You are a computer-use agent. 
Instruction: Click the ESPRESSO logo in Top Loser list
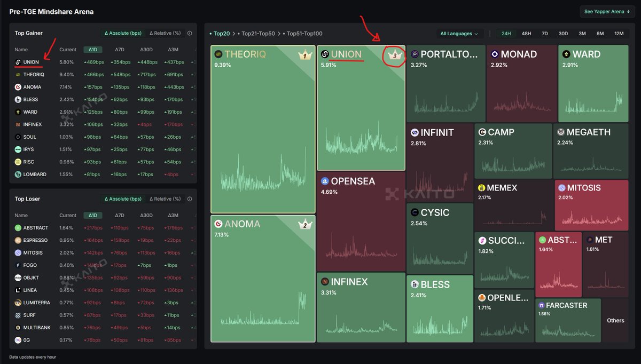18,240
